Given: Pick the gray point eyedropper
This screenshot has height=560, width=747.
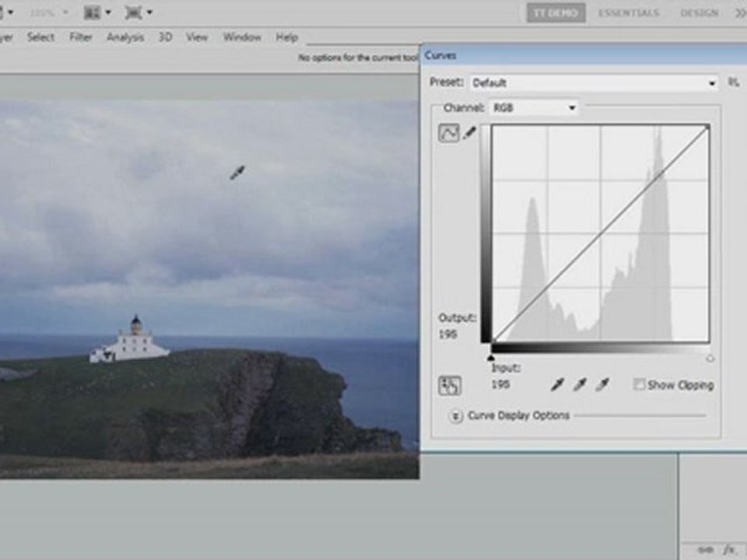Looking at the screenshot, I should point(580,384).
